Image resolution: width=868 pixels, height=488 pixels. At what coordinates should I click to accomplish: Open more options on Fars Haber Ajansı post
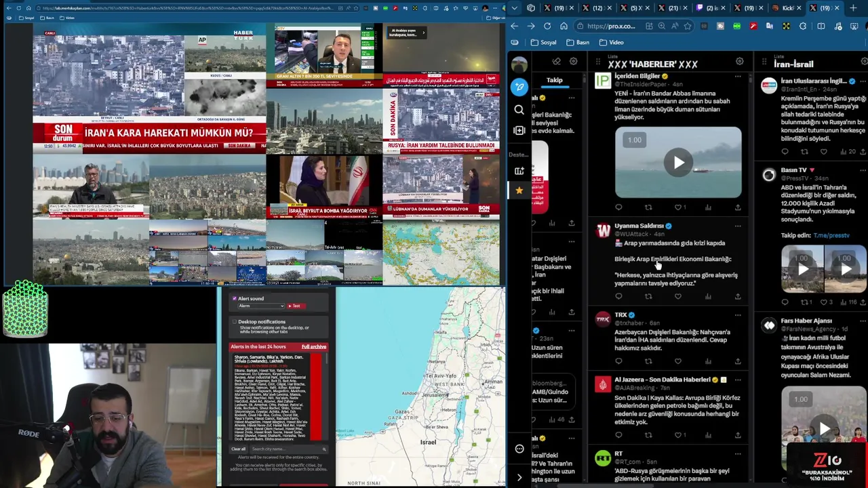tap(864, 321)
